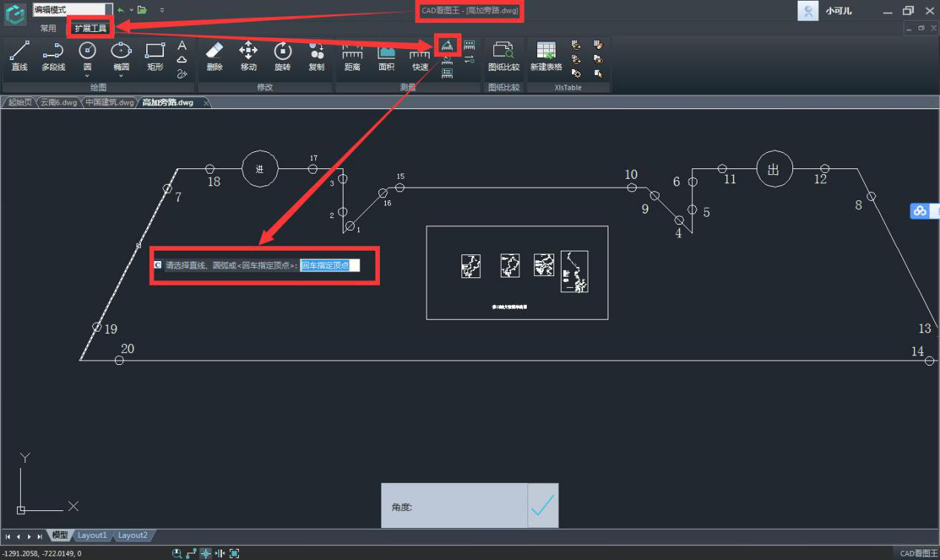The image size is (940, 560).
Task: Expand the 圆 (Circle) dropdown arrow
Action: click(x=88, y=76)
